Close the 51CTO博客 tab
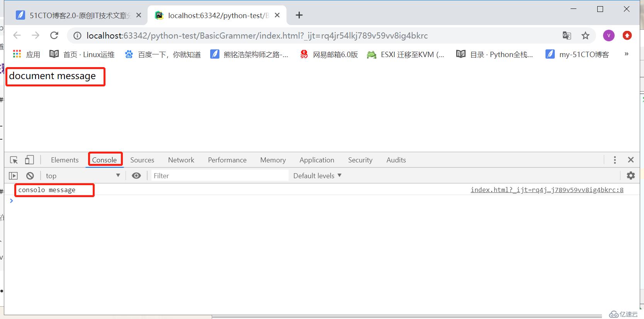 point(139,15)
